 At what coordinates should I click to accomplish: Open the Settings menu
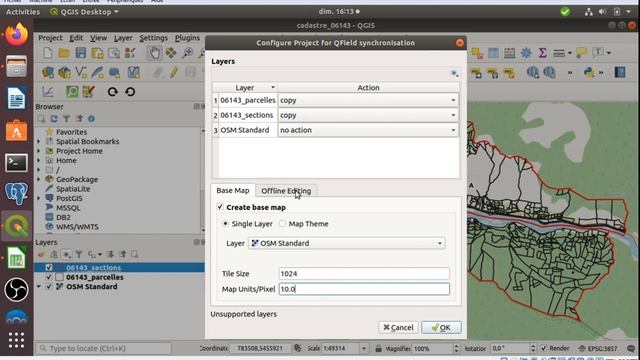[153, 38]
